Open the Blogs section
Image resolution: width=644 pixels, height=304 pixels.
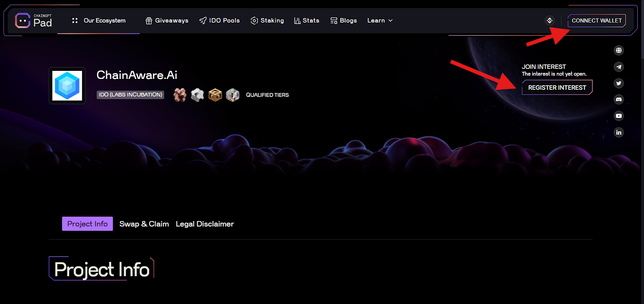[x=344, y=21]
